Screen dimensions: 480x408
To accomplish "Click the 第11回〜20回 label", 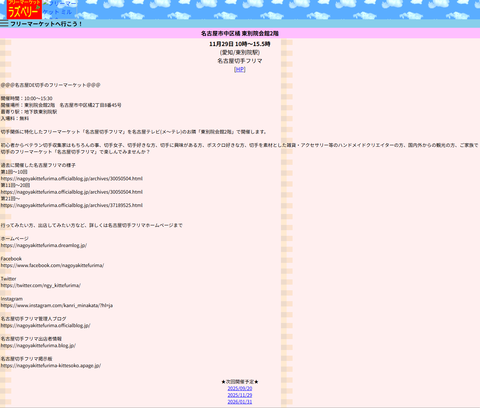I will coord(15,185).
